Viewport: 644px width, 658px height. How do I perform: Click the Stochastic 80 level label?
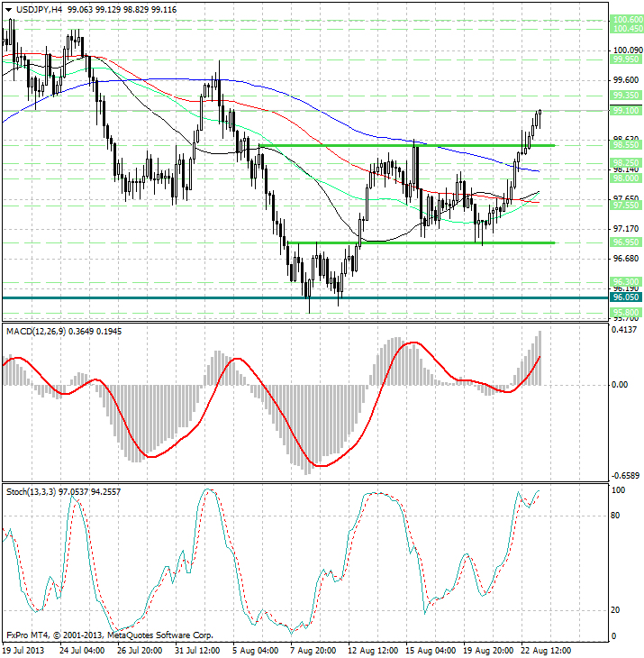(x=614, y=516)
